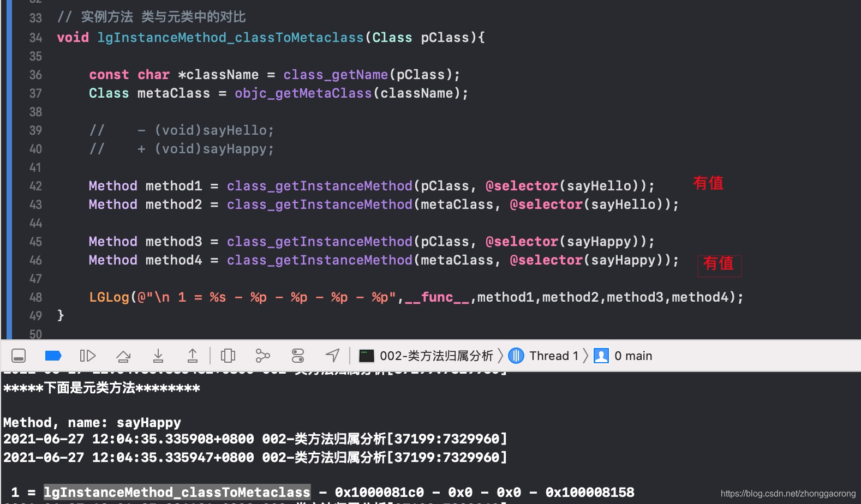This screenshot has height=504, width=861.
Task: Click console line '*****下面是元类方法********'
Action: (101, 388)
